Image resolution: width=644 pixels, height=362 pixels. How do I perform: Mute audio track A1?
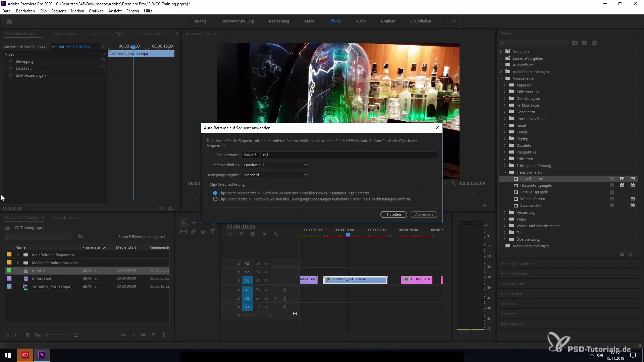tap(267, 290)
